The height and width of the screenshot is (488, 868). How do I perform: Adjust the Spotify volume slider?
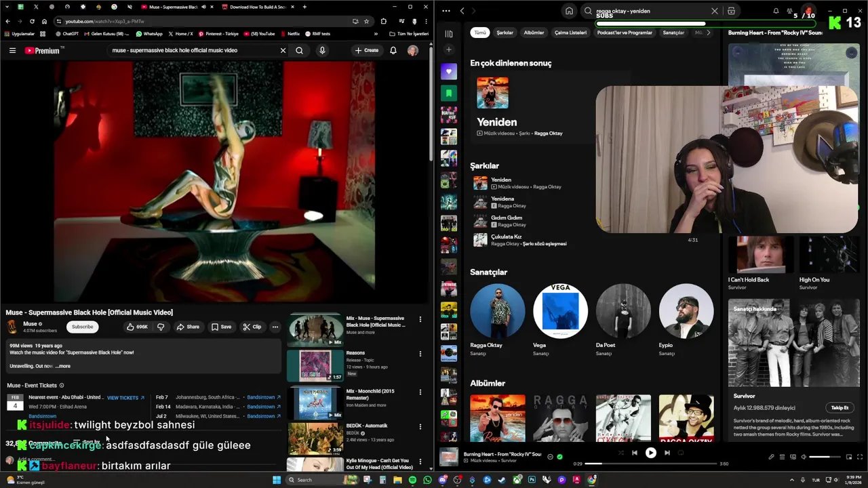[x=824, y=457]
